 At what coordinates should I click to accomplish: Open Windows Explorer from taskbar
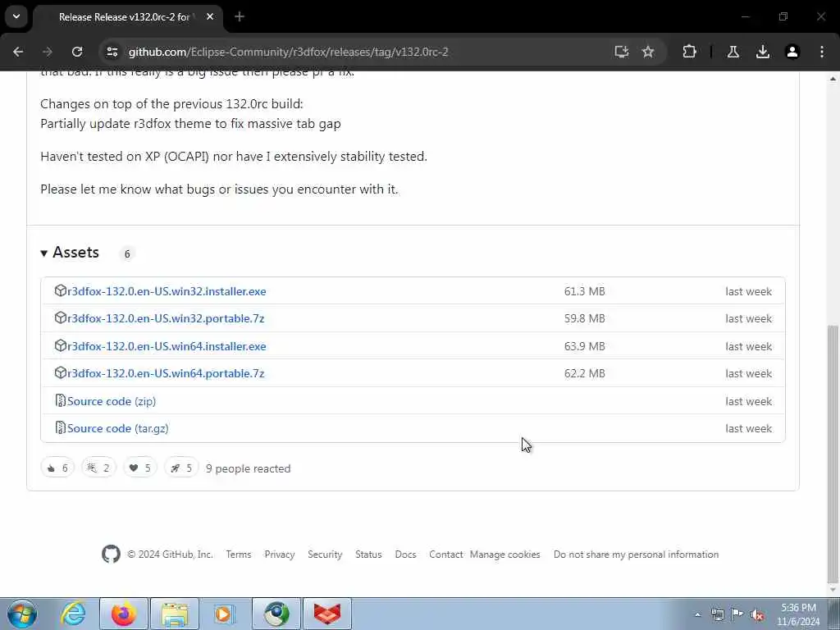tap(175, 614)
